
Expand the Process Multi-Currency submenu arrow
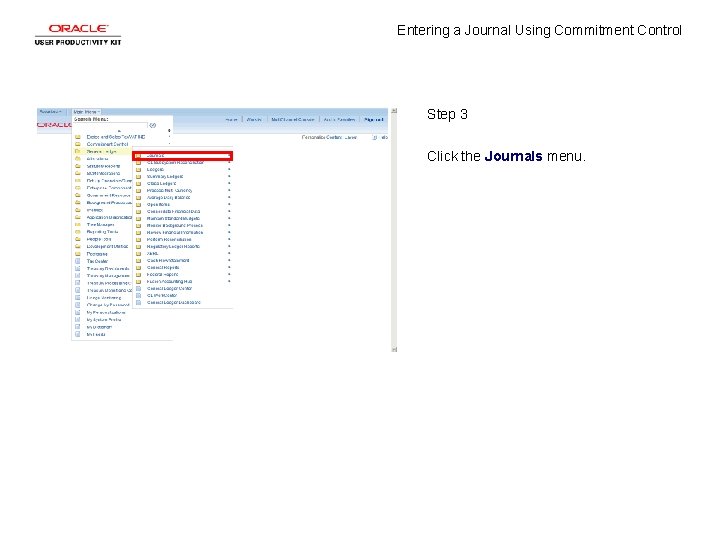click(229, 190)
